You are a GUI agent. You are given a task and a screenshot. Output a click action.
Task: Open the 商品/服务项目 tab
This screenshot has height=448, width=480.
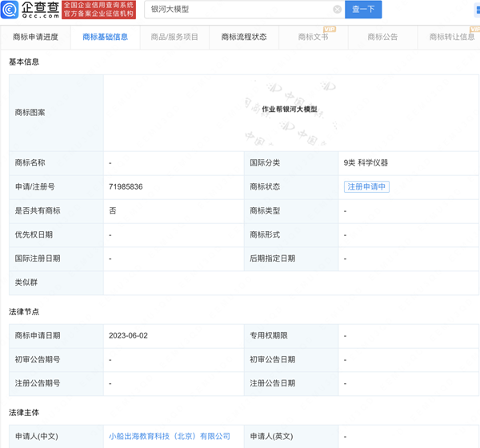(174, 37)
